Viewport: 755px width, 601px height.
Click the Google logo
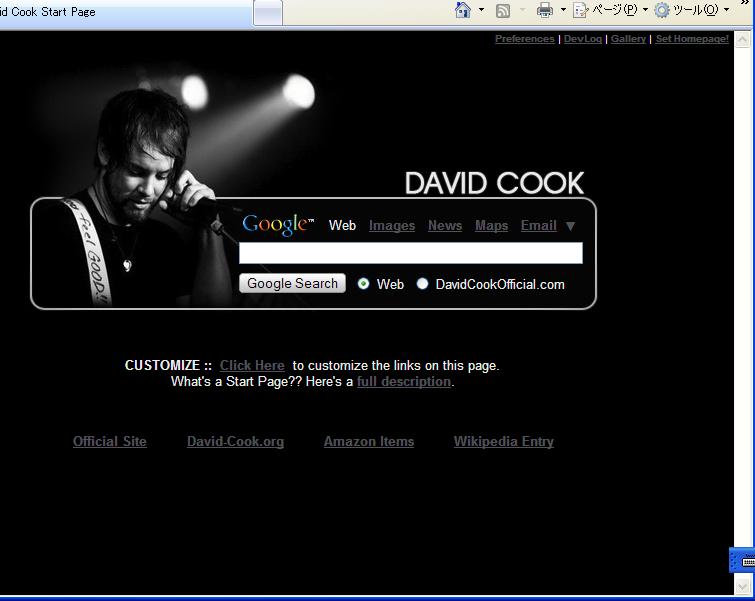pyautogui.click(x=278, y=225)
